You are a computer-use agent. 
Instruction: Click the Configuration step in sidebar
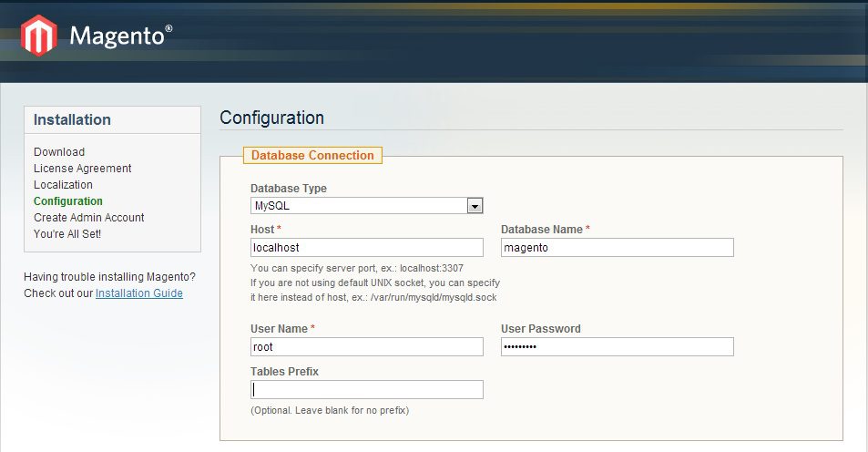pos(68,201)
